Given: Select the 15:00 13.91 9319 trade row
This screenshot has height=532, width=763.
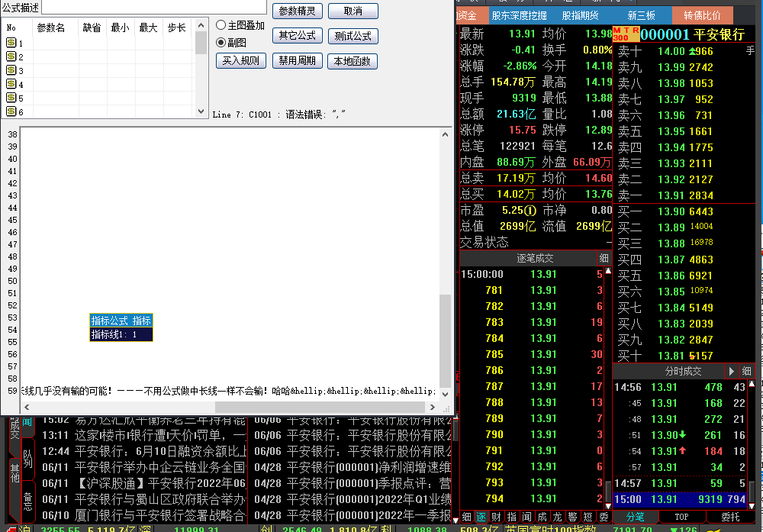Looking at the screenshot, I should click(x=680, y=499).
